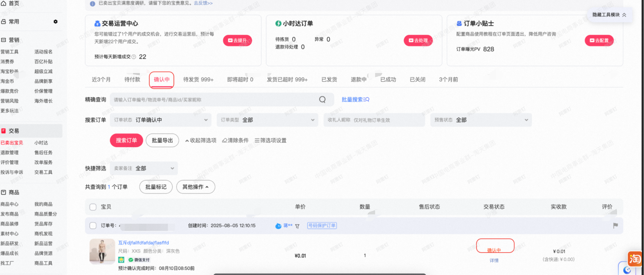This screenshot has height=275, width=644.
Task: Open the 3个月前 tab
Action: point(448,79)
